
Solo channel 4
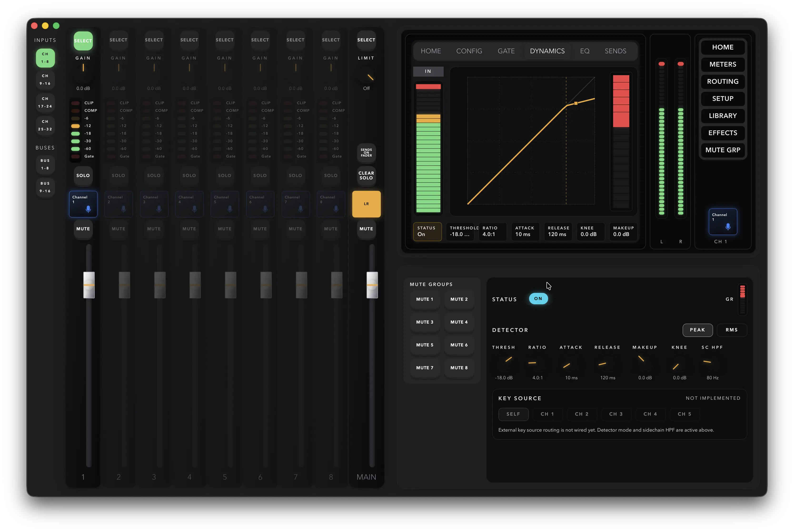[189, 175]
